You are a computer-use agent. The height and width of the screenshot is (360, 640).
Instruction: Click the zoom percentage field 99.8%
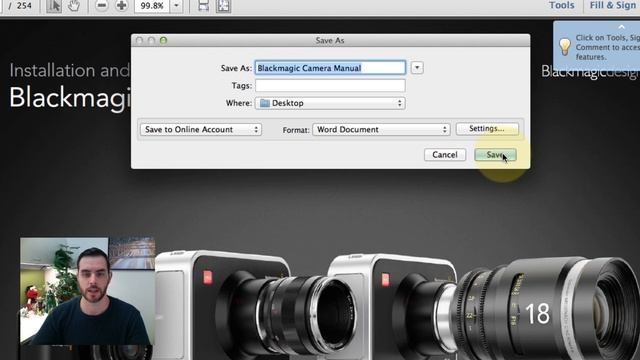[152, 6]
